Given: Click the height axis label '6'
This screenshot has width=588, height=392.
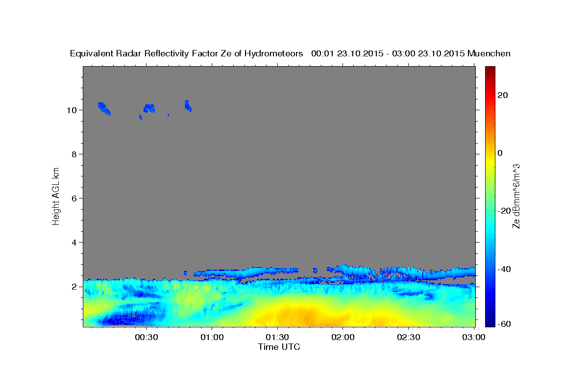Looking at the screenshot, I should click(74, 198).
